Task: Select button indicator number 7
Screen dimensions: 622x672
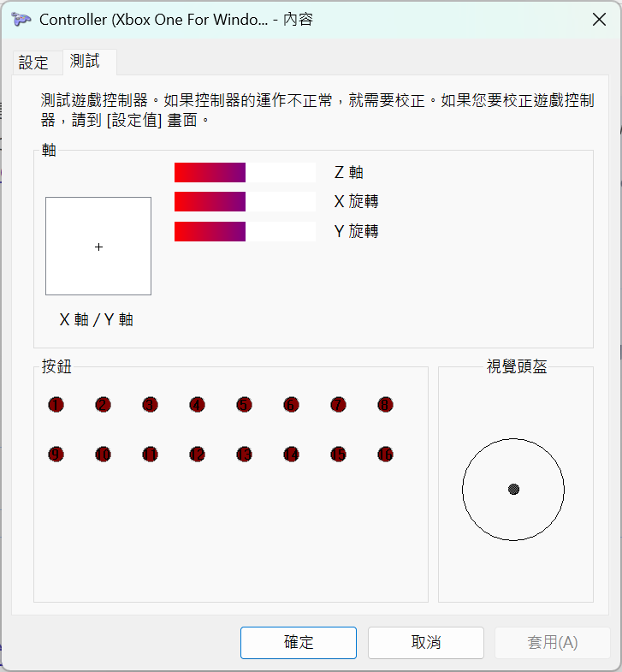Action: tap(338, 405)
